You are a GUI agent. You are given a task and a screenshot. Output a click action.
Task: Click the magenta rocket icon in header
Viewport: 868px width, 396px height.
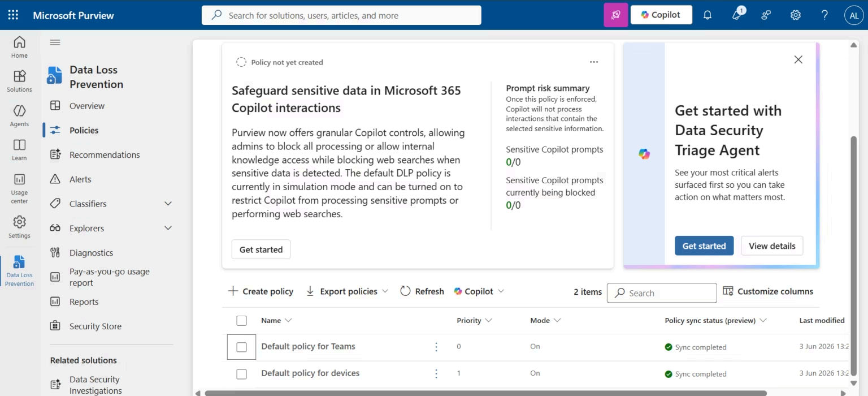pos(616,15)
